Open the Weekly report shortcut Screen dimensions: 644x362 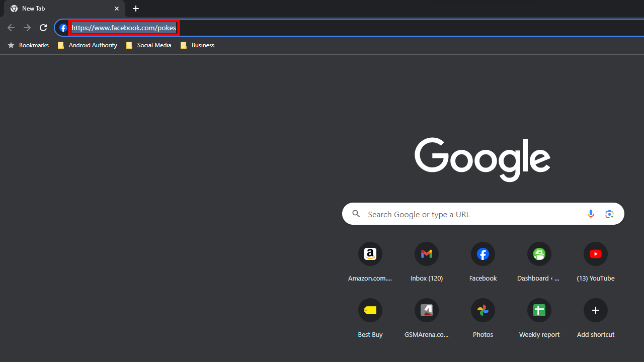[x=539, y=319]
